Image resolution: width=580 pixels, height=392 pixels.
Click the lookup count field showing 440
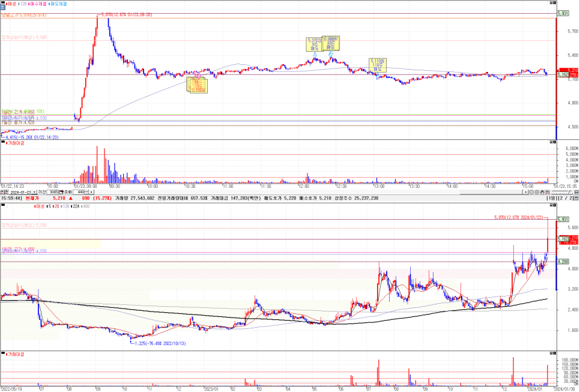pyautogui.click(x=79, y=192)
